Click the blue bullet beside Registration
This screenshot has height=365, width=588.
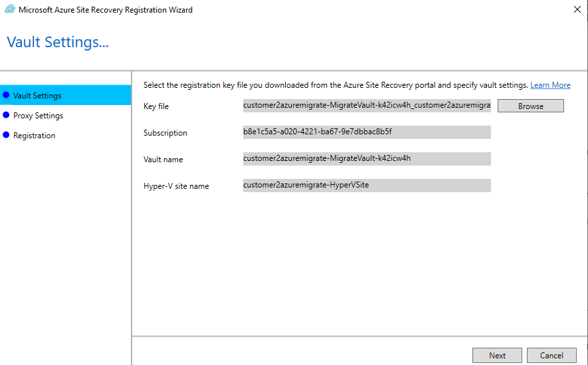pos(6,135)
